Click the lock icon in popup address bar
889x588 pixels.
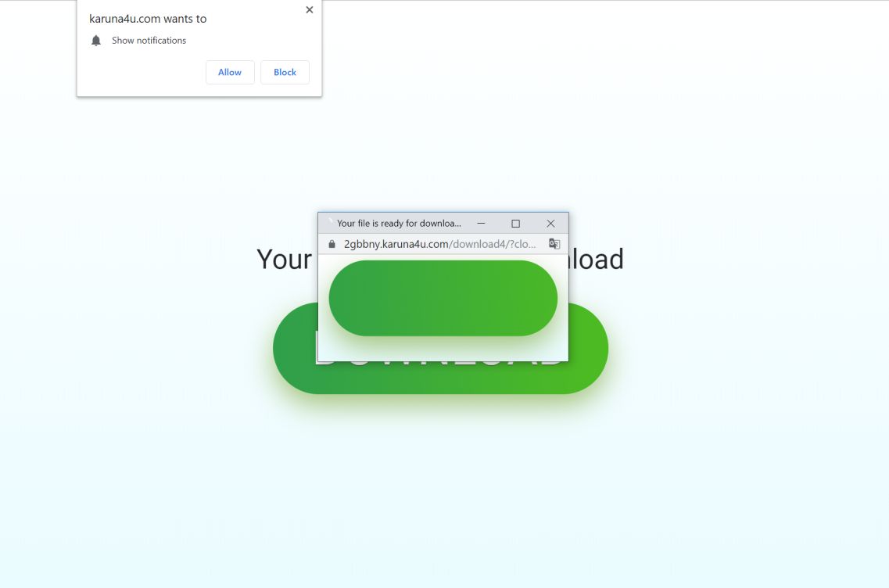click(x=332, y=244)
